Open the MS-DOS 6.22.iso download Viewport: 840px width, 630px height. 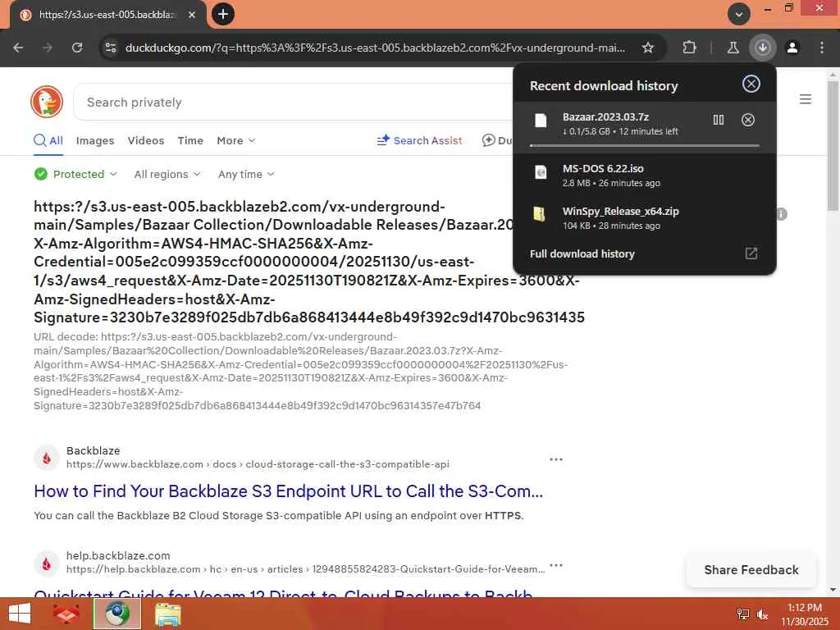tap(645, 175)
